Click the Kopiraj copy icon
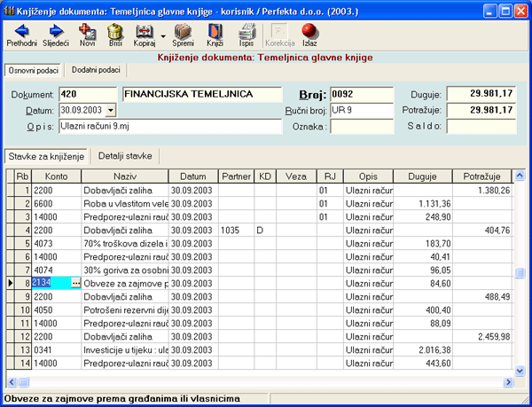Screen dimensions: 532x407 pyautogui.click(x=145, y=35)
